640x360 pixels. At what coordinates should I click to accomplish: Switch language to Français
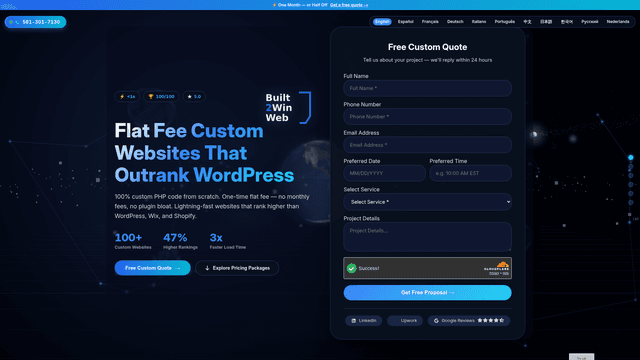tap(430, 22)
